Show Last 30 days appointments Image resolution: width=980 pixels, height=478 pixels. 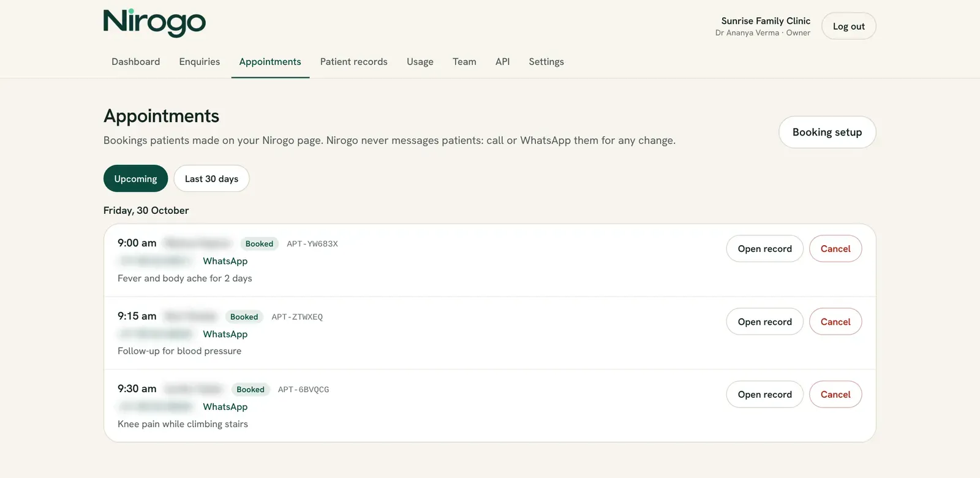[211, 179]
